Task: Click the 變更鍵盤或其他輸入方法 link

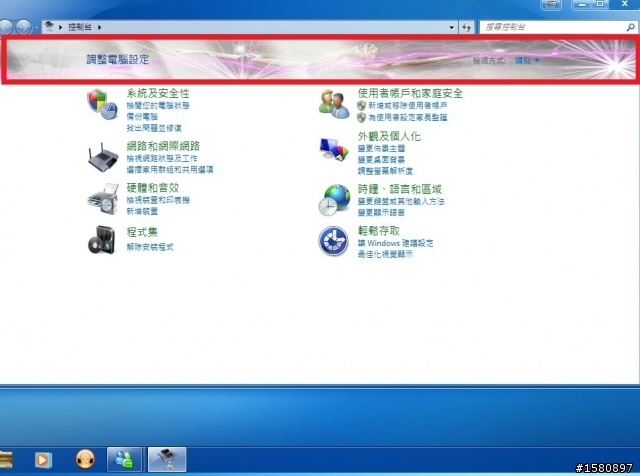Action: pyautogui.click(x=401, y=201)
